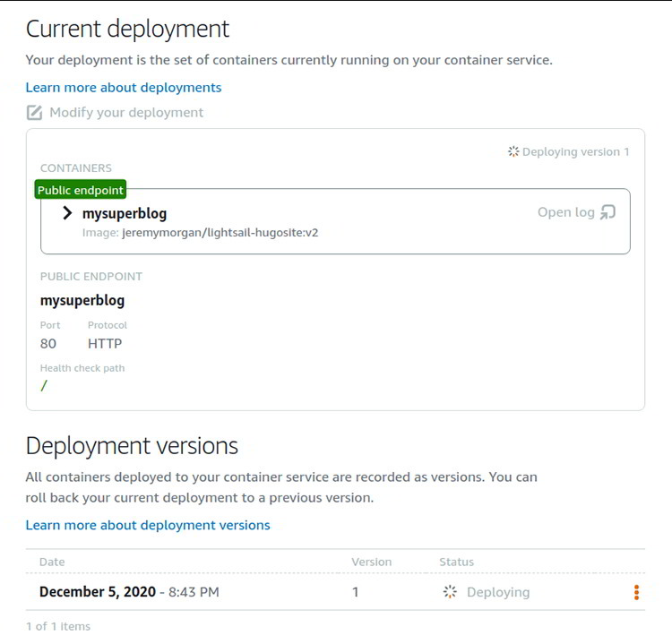Click the green Public endpoint badge
The width and height of the screenshot is (672, 644).
coord(81,190)
